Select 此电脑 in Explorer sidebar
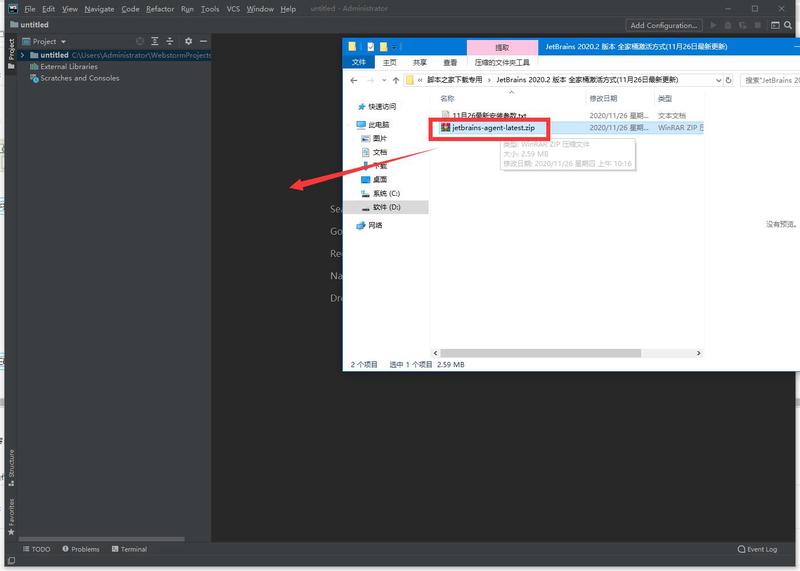The image size is (800, 571). [373, 125]
